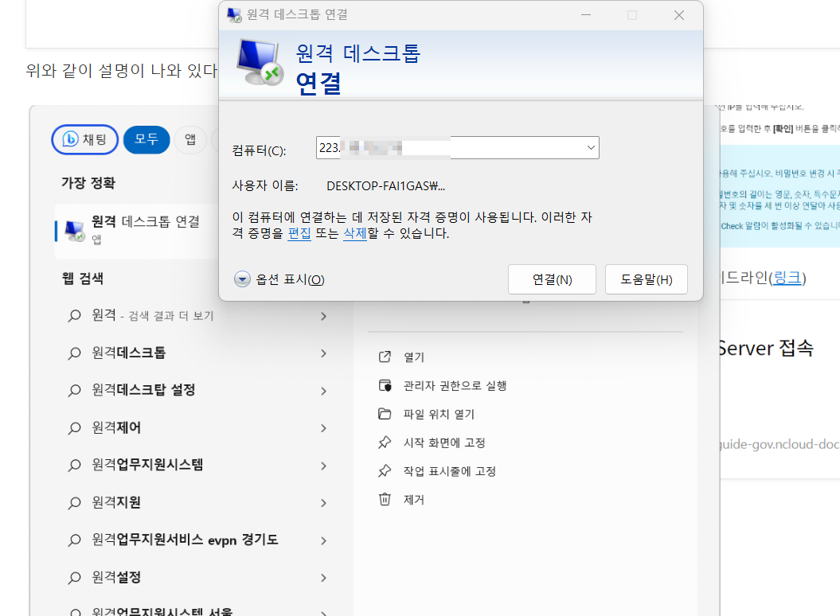This screenshot has height=616, width=840.
Task: Open the 컴퓨터(C) address dropdown arrow
Action: pos(590,148)
